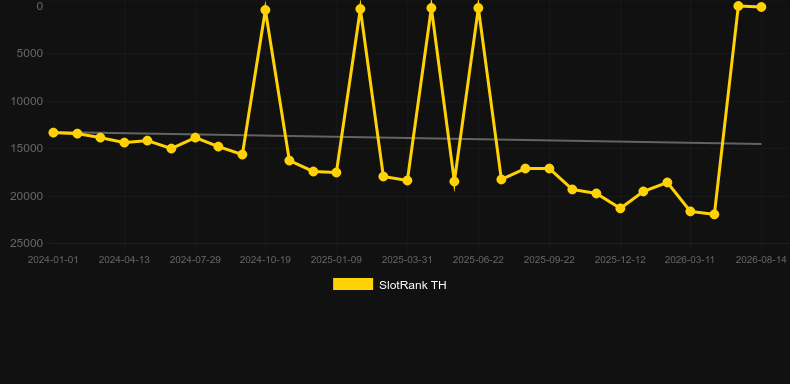790x384 pixels.
Task: Select the data point above 2025-03-31
Action: 407,180
